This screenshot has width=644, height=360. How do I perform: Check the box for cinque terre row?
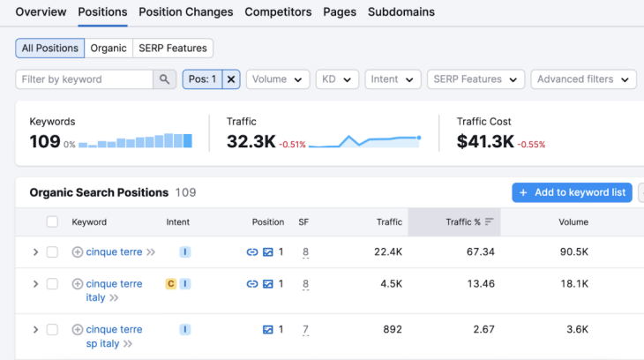coord(52,252)
